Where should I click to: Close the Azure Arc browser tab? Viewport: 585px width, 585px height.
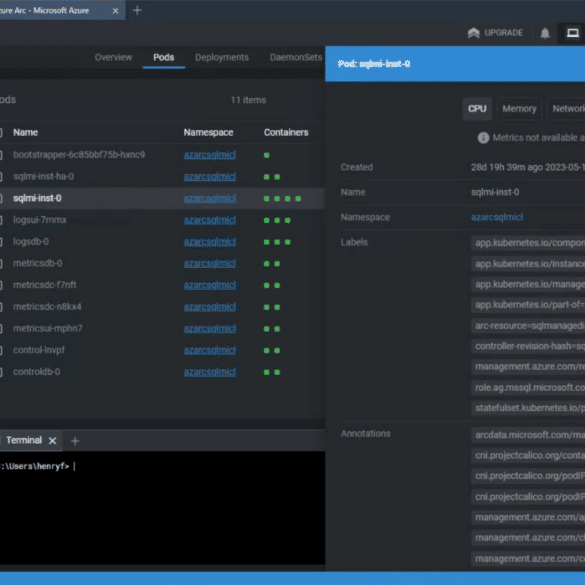pos(116,11)
